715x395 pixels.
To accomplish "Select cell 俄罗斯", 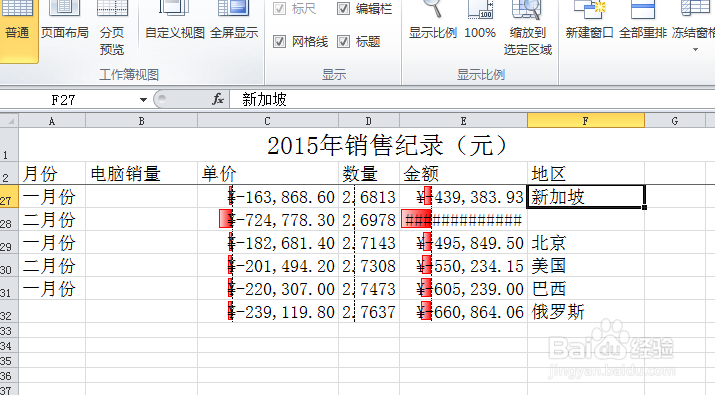I will (x=586, y=312).
